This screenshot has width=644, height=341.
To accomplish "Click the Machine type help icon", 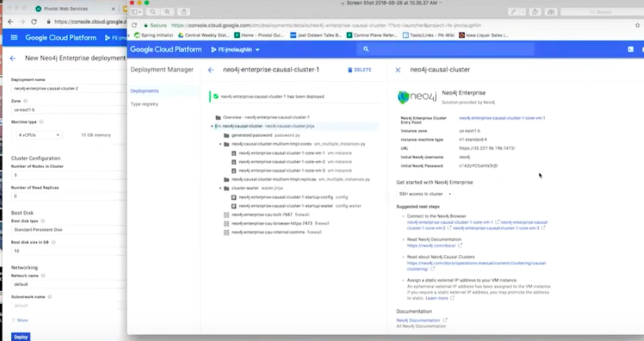I will [41, 122].
